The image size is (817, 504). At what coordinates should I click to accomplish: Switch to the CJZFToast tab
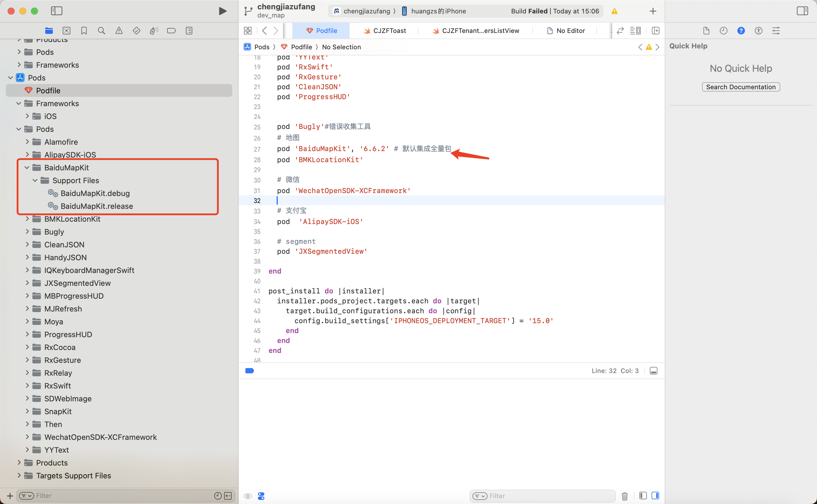[x=385, y=31]
